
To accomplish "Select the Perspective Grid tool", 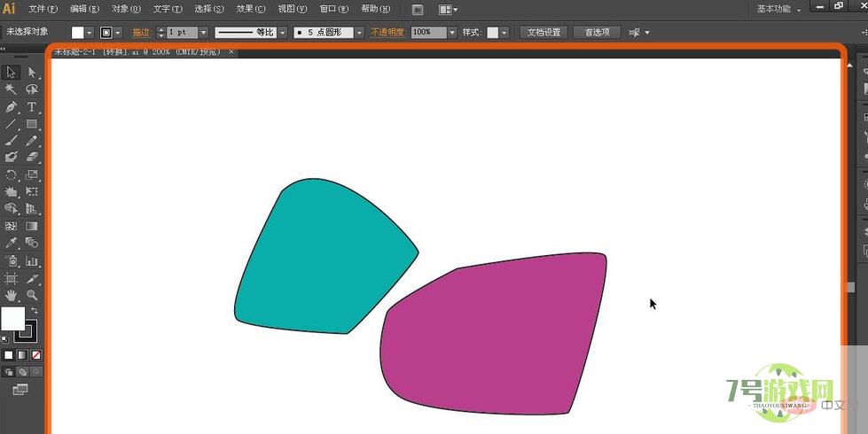I will (32, 208).
